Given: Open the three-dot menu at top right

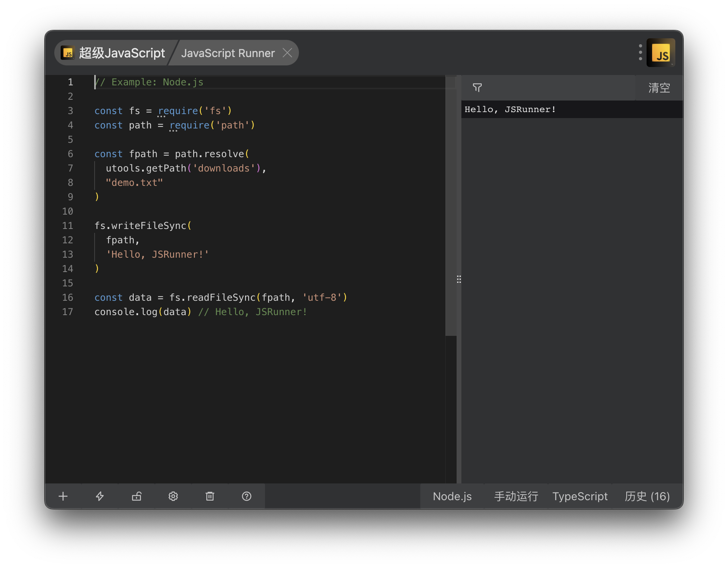Looking at the screenshot, I should pos(640,52).
